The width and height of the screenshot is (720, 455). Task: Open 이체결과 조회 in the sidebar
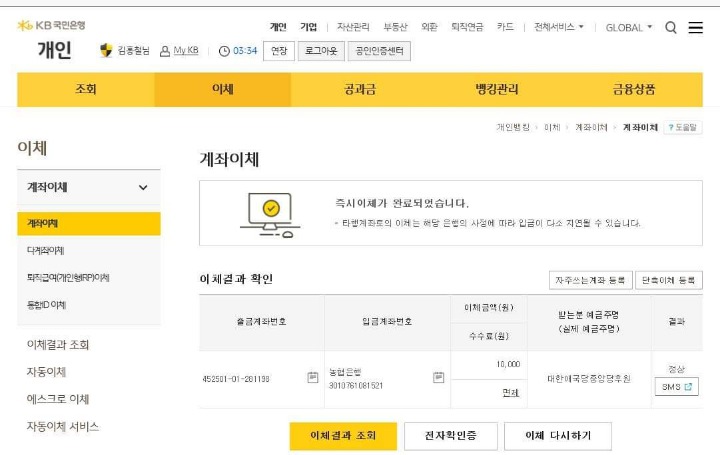pos(58,345)
